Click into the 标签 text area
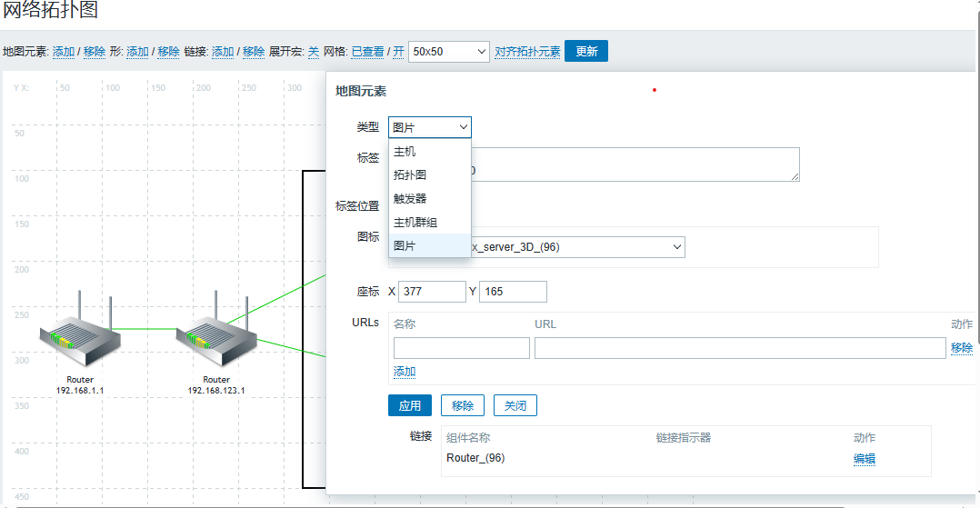Viewport: 980px width, 508px height. (x=636, y=164)
